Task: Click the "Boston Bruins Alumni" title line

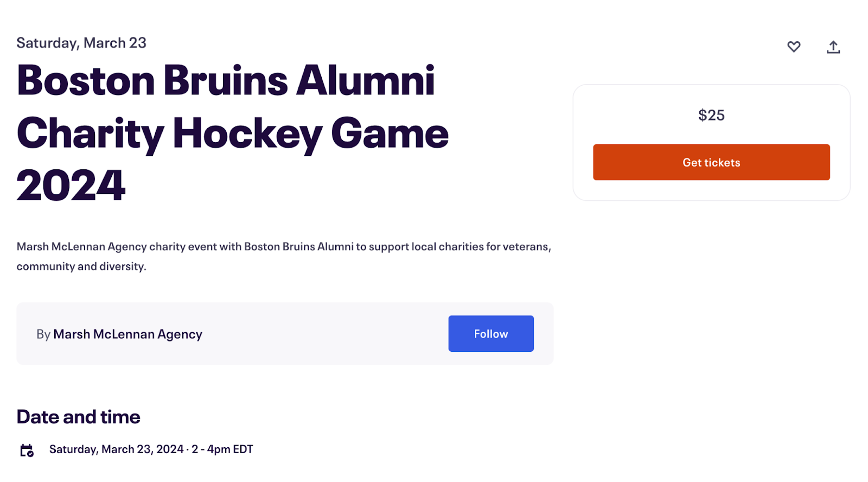Action: (226, 81)
